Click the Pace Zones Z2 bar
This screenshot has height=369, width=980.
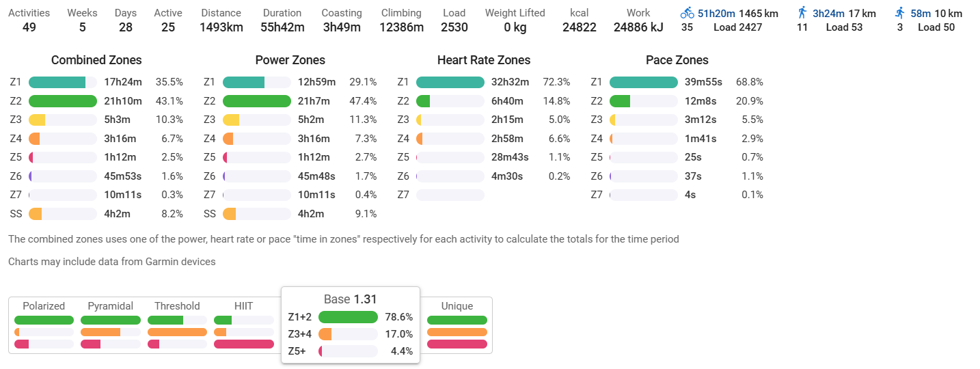(621, 101)
